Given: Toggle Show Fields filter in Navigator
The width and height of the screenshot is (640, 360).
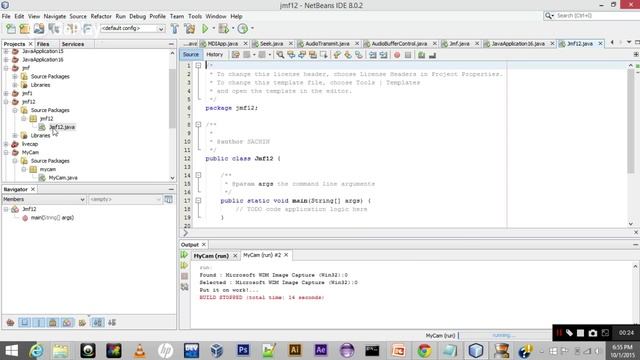Looking at the screenshot, I should tap(24, 322).
